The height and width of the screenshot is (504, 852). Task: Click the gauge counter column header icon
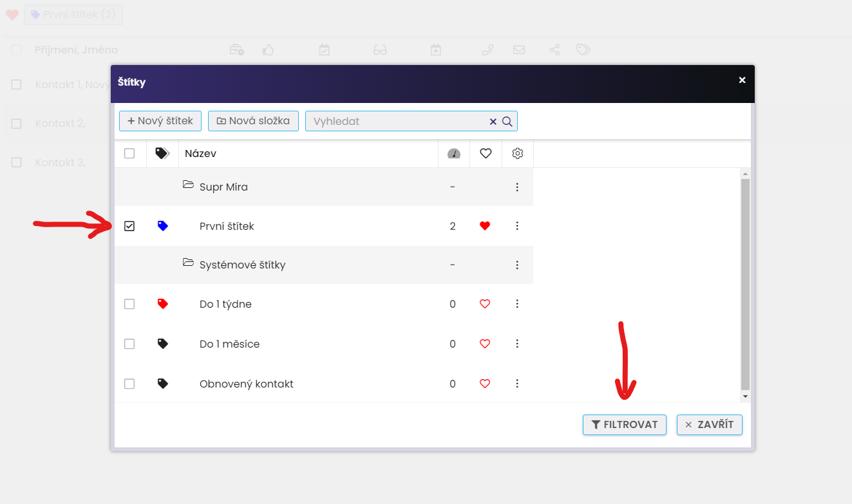pyautogui.click(x=454, y=153)
